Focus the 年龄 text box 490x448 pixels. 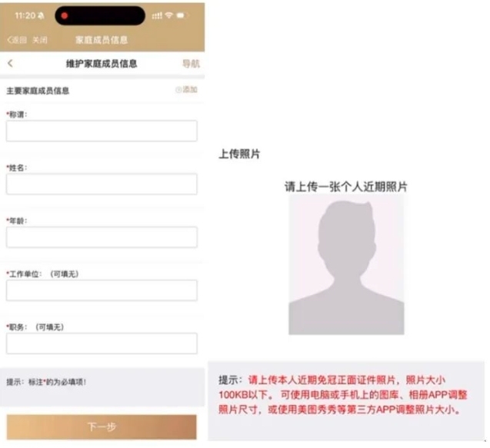tap(102, 237)
